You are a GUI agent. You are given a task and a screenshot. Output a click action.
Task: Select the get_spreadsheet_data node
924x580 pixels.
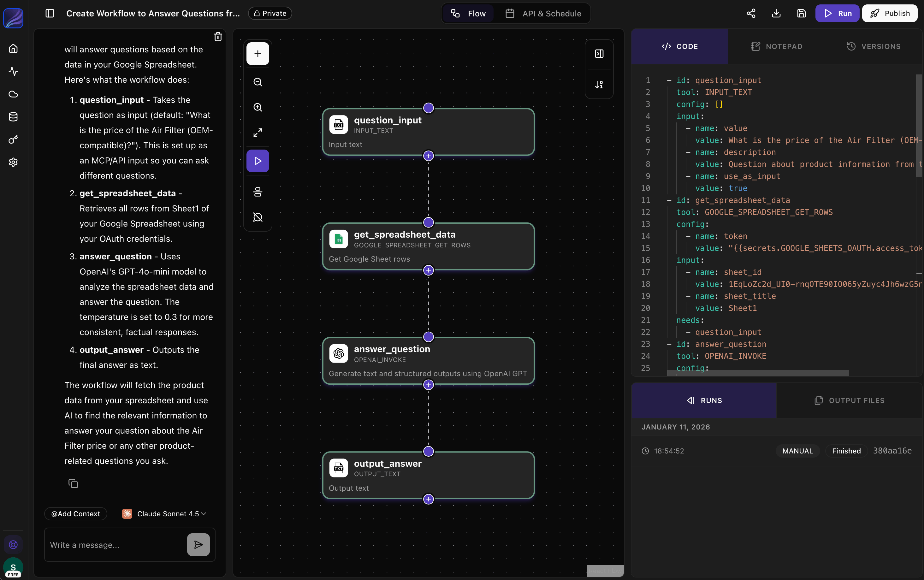(x=429, y=246)
